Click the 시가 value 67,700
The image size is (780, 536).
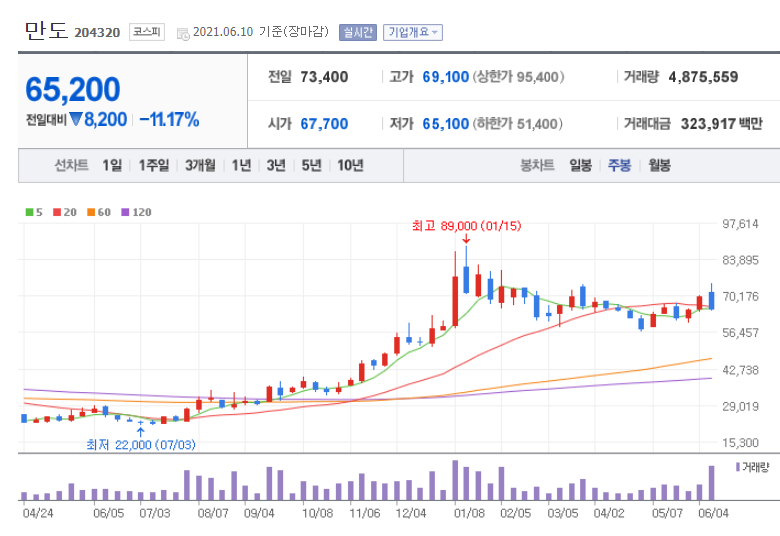tap(324, 124)
